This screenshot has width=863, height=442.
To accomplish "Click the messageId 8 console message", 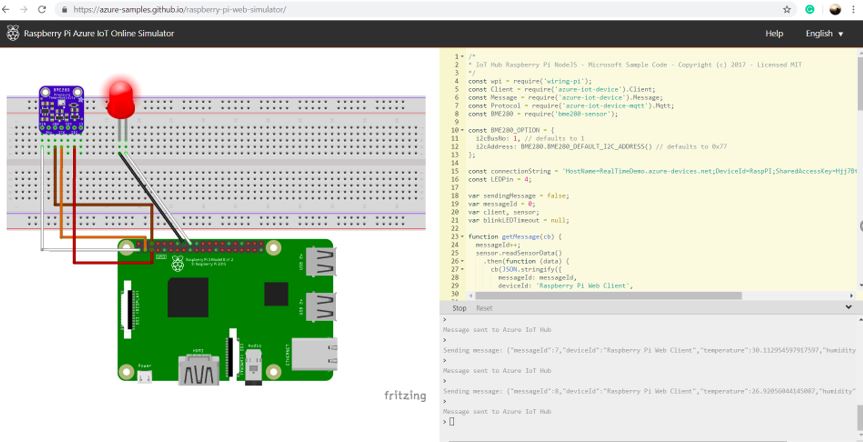I will [x=649, y=391].
